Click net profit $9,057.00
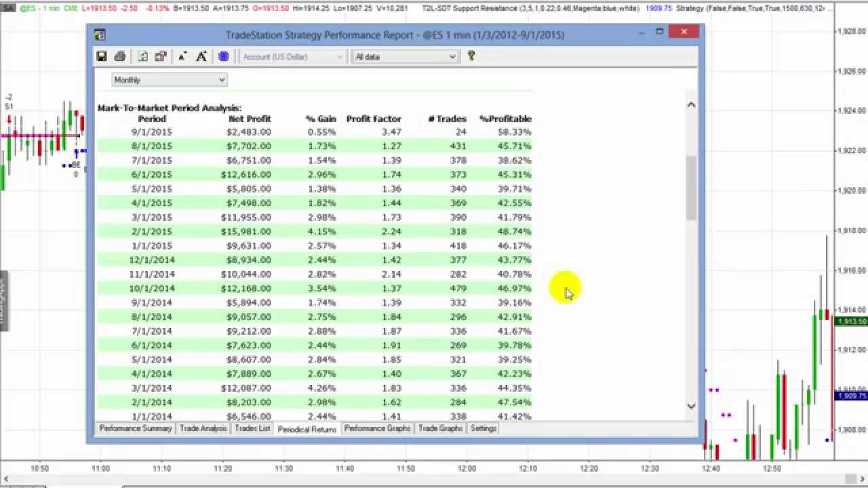This screenshot has width=868, height=488. coord(249,317)
